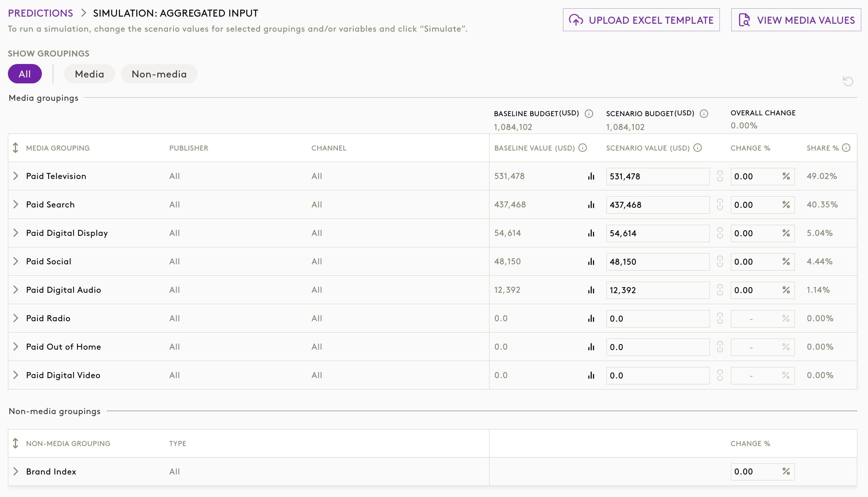Click the bar chart icon for Paid Digital Video
The width and height of the screenshot is (868, 497).
click(591, 375)
